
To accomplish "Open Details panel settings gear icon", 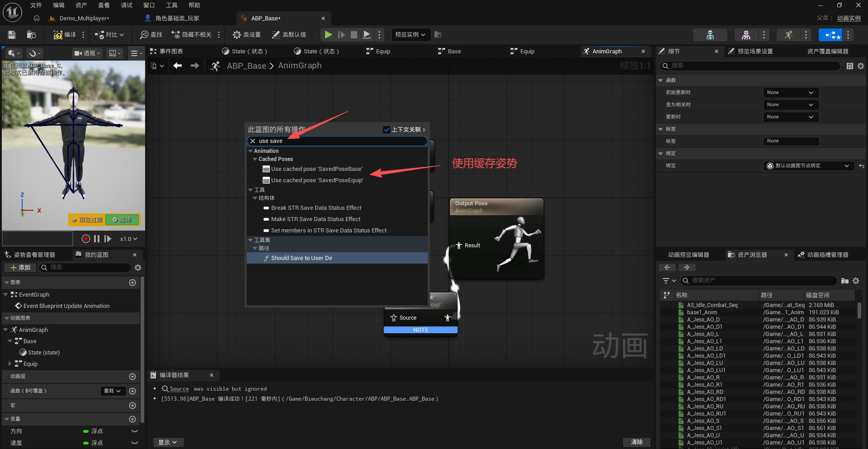I will click(860, 66).
